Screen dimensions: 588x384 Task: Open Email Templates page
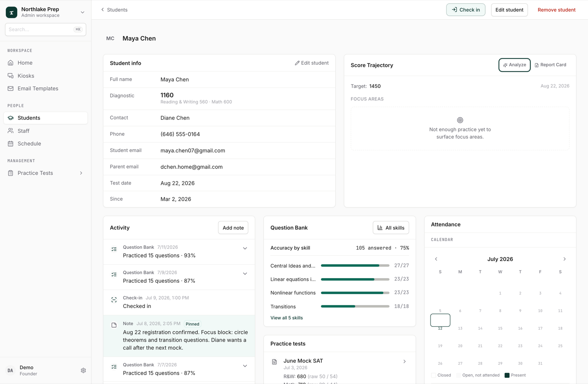45,89
